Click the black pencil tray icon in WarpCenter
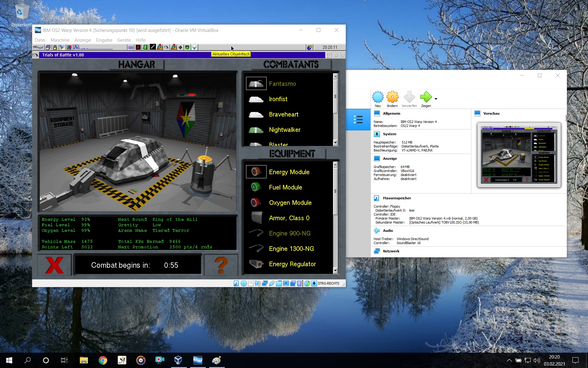The height and width of the screenshot is (368, 588). 153,47
